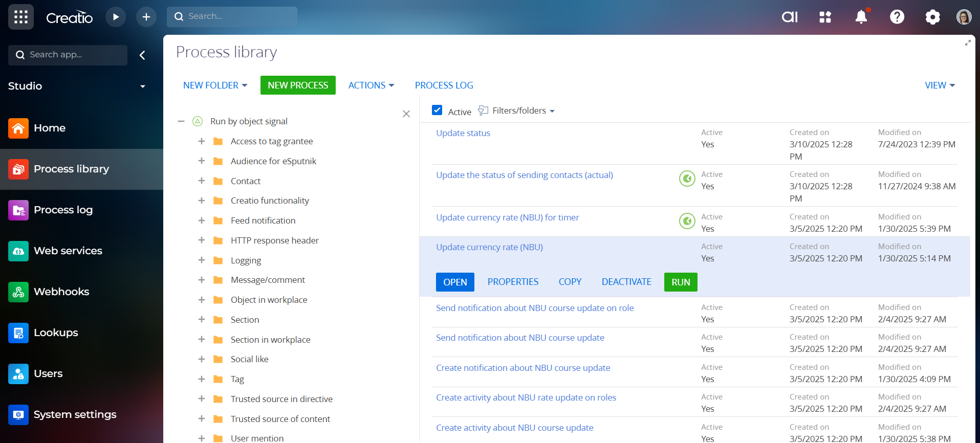Collapse the left sidebar with the chevron
Viewport: 980px width, 443px height.
coord(142,55)
